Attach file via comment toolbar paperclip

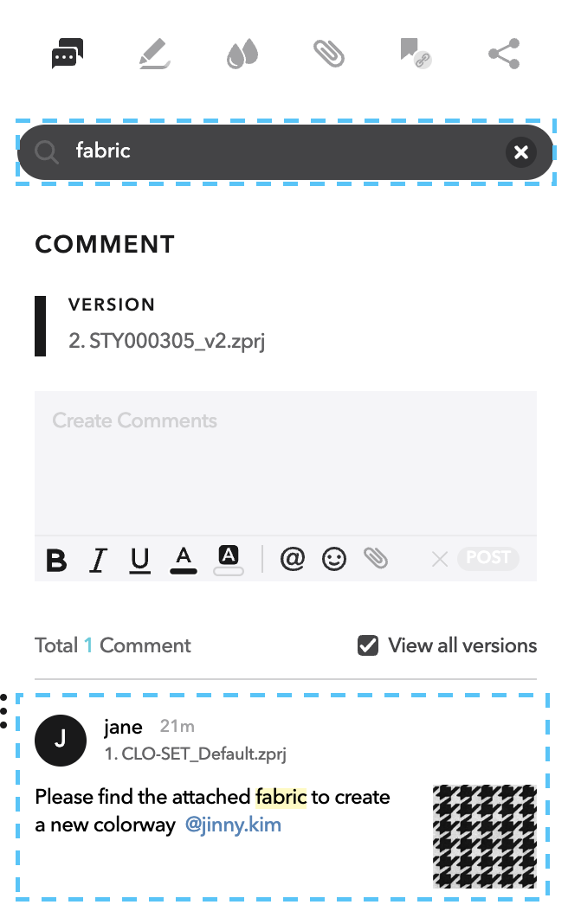[x=376, y=558]
